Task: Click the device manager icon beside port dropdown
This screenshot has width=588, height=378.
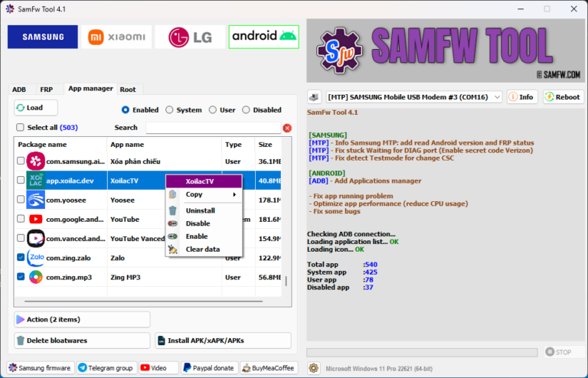Action: click(314, 97)
